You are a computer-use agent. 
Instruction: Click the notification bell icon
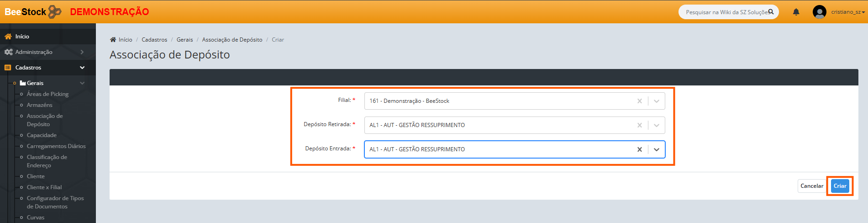796,12
